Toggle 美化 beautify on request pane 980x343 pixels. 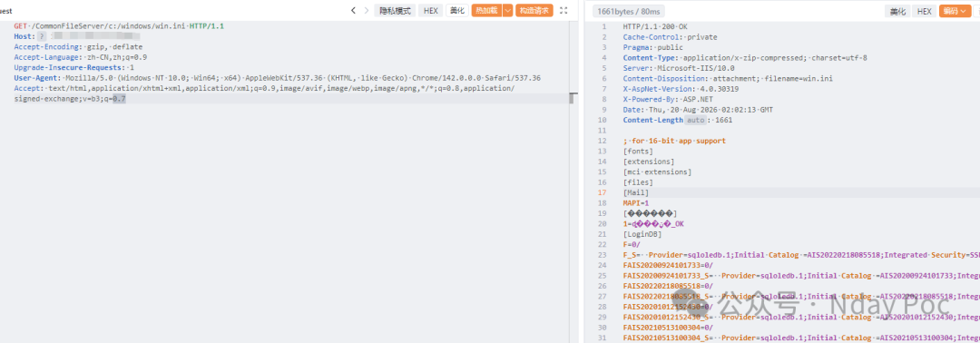tap(457, 11)
